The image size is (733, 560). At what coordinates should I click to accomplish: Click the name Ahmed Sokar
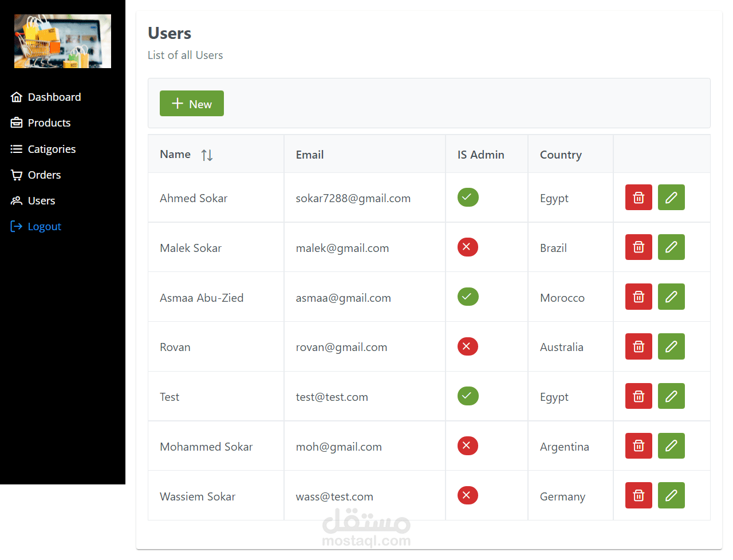coord(194,198)
